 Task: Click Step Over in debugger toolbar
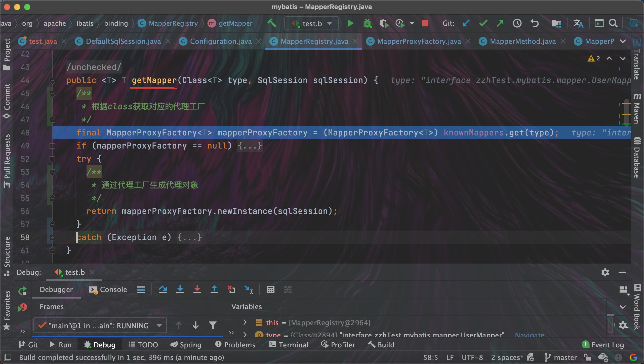pyautogui.click(x=163, y=289)
